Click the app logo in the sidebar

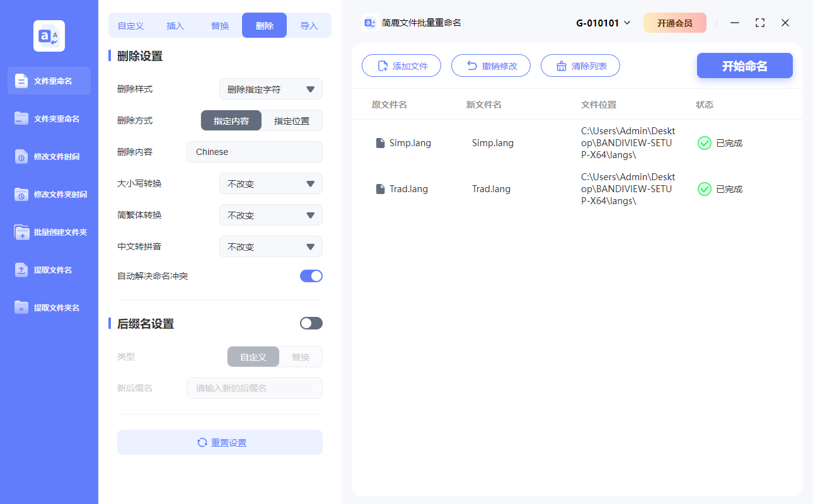point(49,36)
